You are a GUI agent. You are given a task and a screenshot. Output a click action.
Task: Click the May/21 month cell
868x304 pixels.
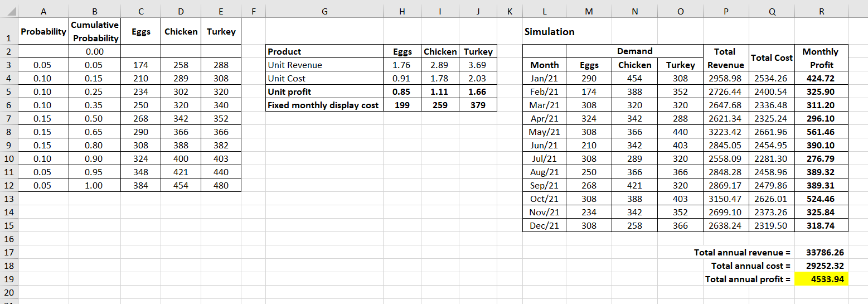click(x=544, y=132)
